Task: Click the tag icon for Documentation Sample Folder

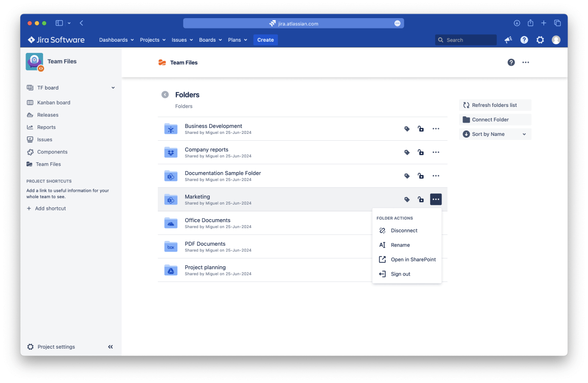Action: click(407, 176)
